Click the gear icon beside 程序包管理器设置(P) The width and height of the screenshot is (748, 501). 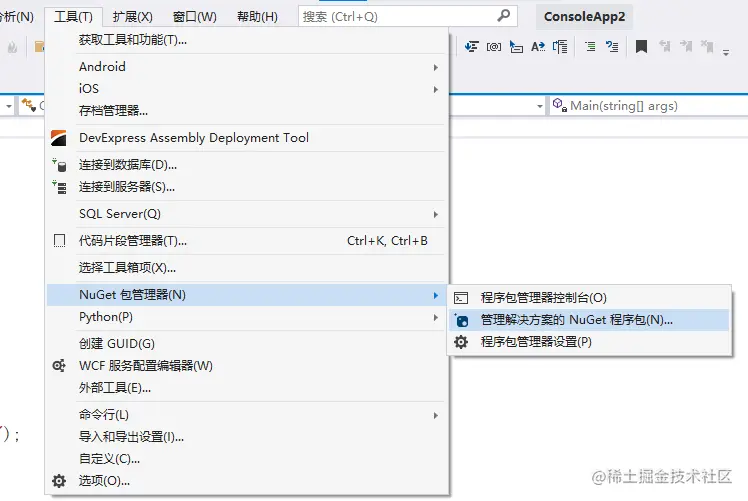coord(461,342)
